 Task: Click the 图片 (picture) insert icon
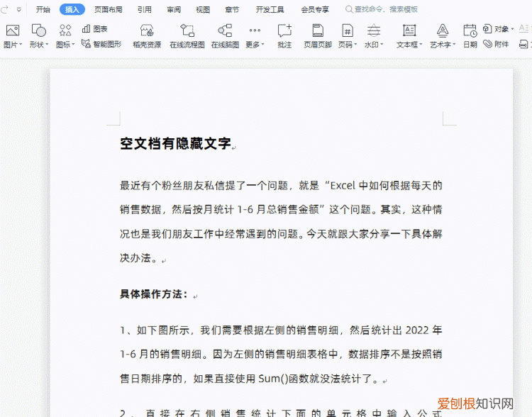(x=13, y=30)
